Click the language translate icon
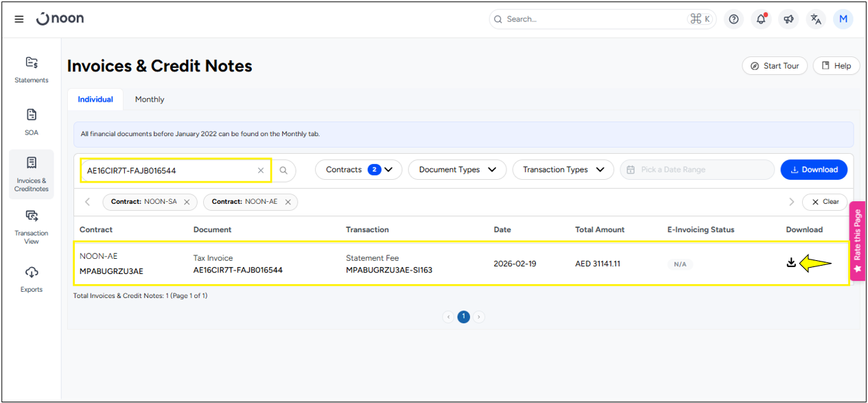Image resolution: width=868 pixels, height=403 pixels. [x=816, y=19]
